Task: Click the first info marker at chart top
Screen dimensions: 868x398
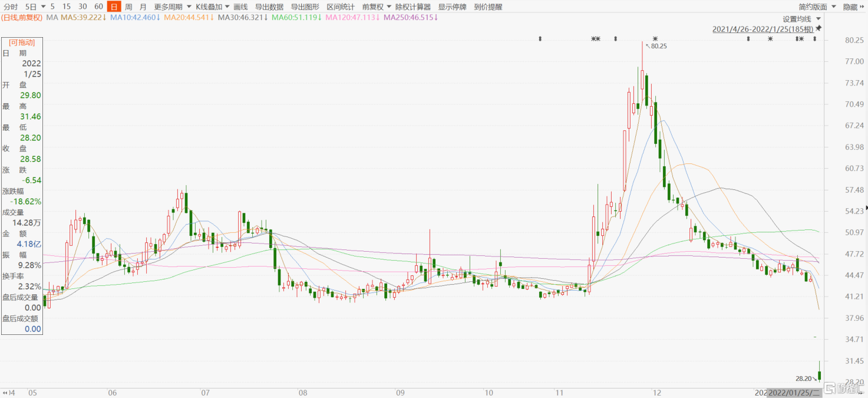Action: [x=540, y=39]
